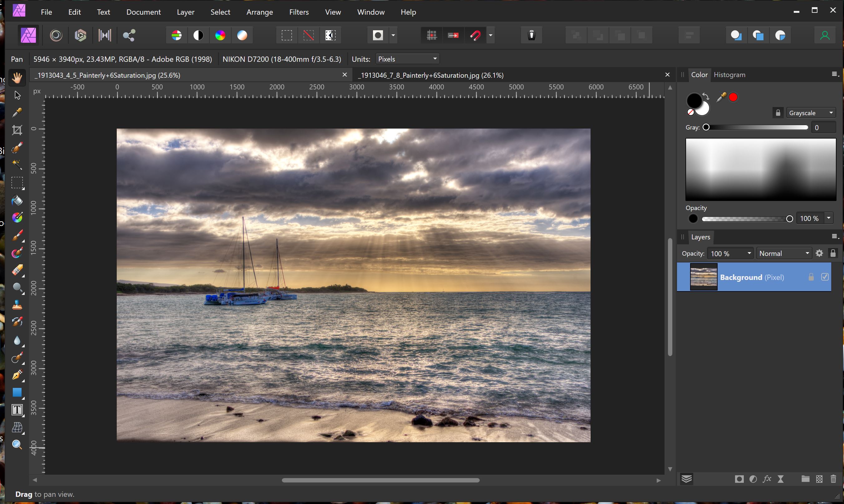Click the Gray slider track
The image size is (844, 504).
[x=757, y=127]
